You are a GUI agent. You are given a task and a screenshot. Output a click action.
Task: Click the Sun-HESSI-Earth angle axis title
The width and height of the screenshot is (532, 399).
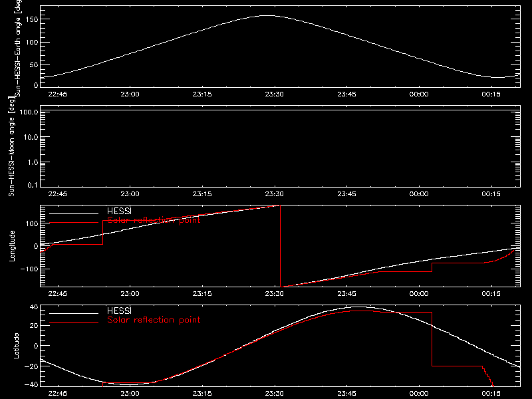point(18,49)
